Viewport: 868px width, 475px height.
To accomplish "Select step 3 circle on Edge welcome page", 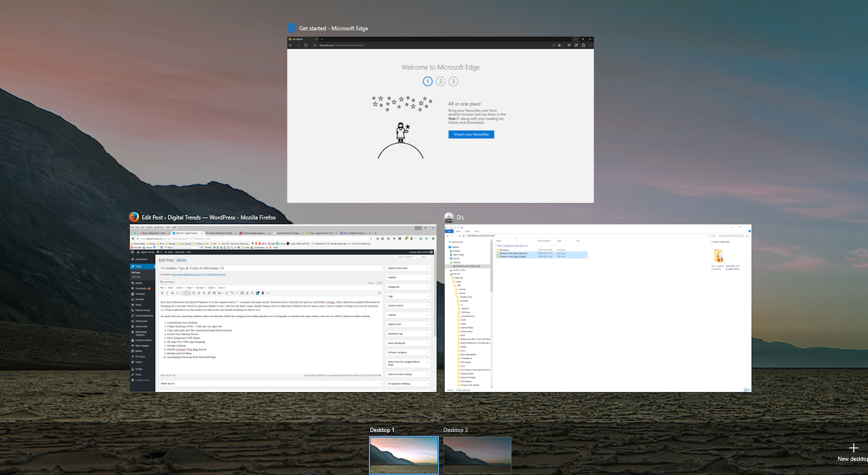I will coord(453,81).
